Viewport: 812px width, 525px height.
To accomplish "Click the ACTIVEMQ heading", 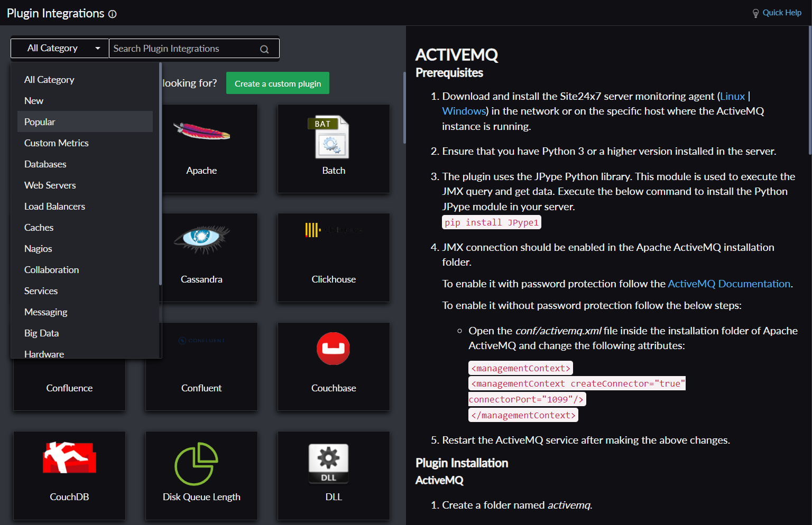I will tap(457, 55).
